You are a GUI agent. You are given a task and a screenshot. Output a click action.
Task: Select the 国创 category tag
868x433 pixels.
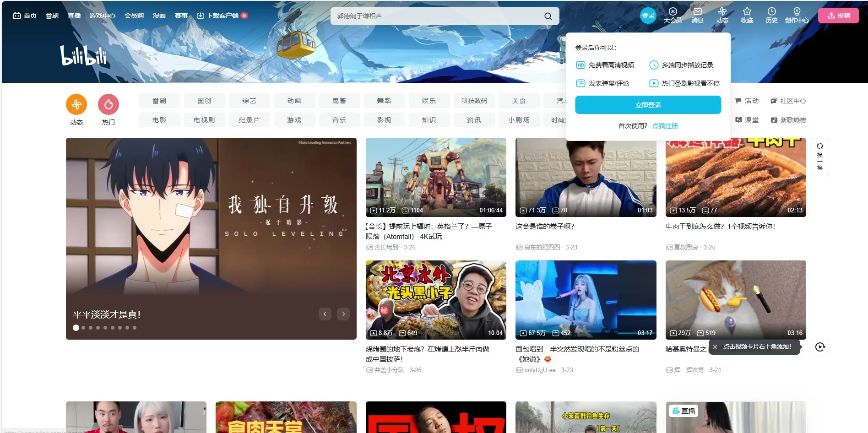(204, 101)
